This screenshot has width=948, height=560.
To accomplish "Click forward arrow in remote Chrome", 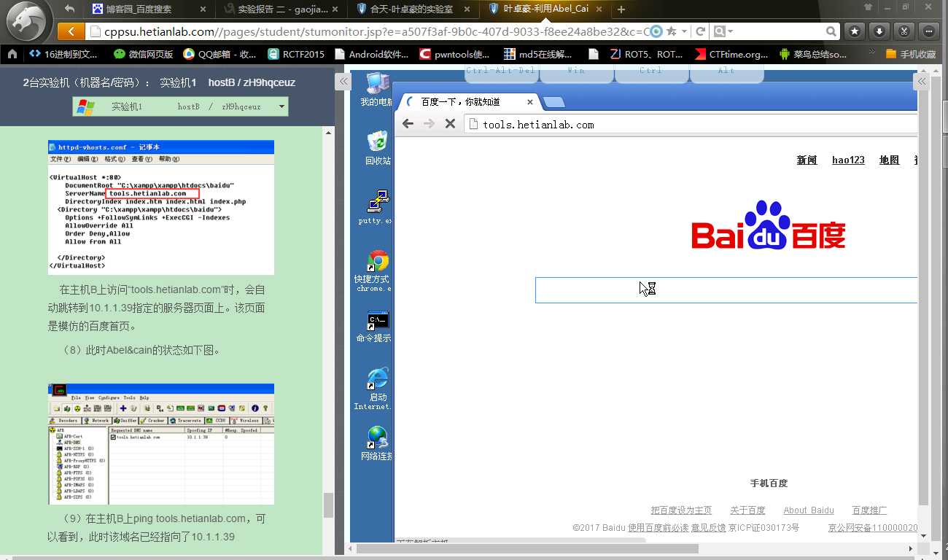I will [429, 124].
